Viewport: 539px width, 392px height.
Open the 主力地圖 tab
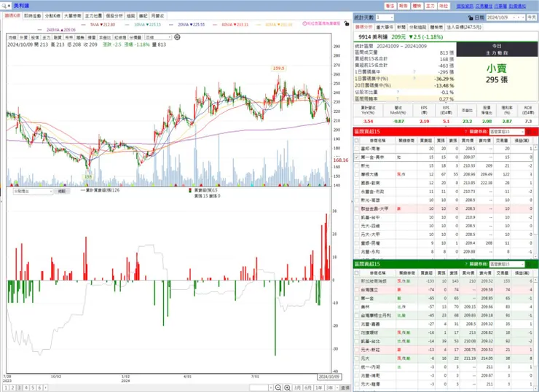[93, 16]
